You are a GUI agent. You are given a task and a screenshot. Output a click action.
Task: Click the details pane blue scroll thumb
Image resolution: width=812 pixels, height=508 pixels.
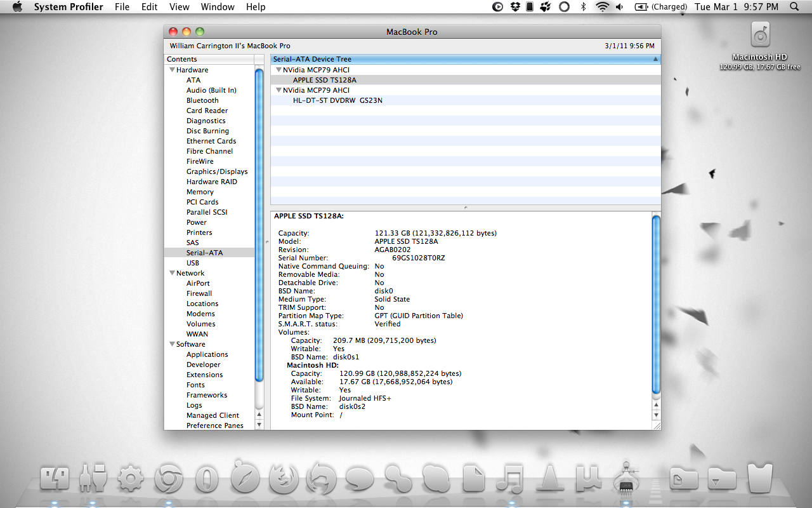pyautogui.click(x=656, y=305)
